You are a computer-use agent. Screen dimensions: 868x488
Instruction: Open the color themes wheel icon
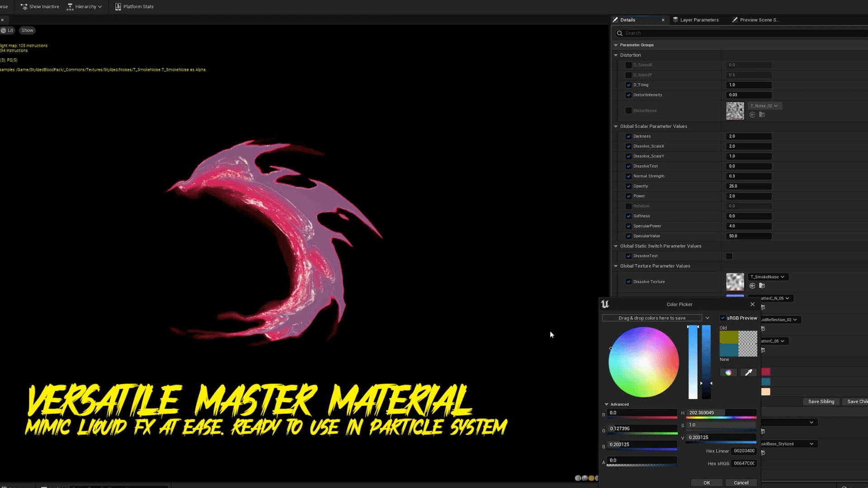coord(728,372)
